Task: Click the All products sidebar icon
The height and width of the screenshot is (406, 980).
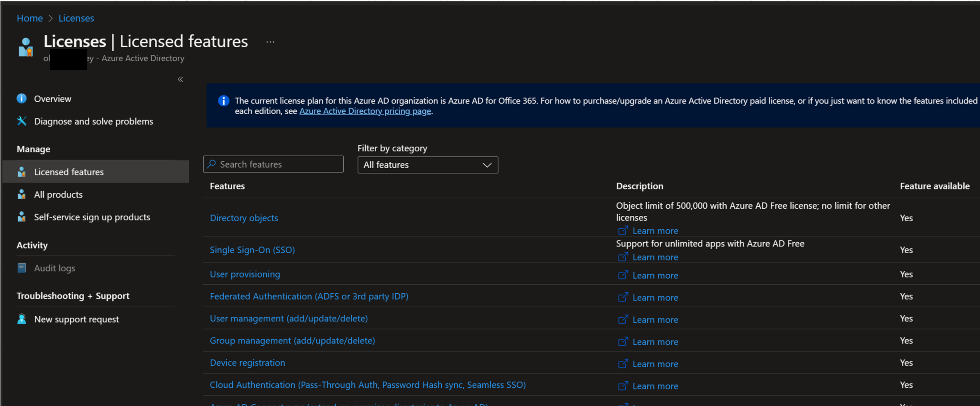Action: click(x=22, y=194)
